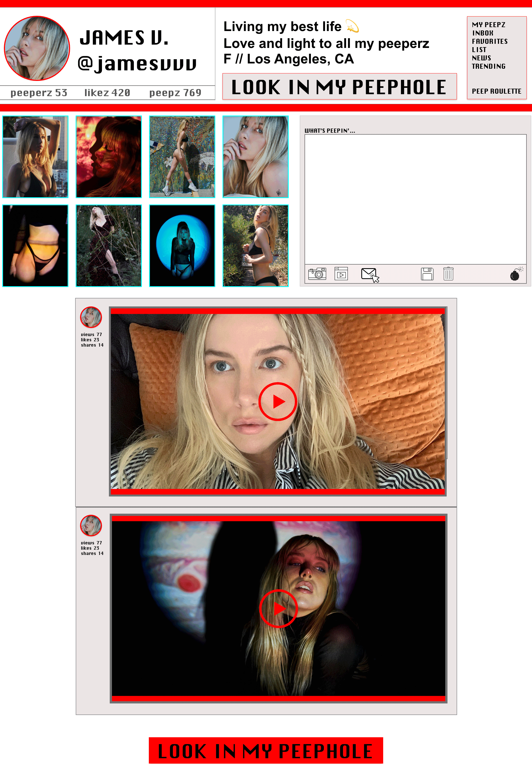Click the envelope send message icon
This screenshot has height=768, width=532.
pyautogui.click(x=370, y=275)
